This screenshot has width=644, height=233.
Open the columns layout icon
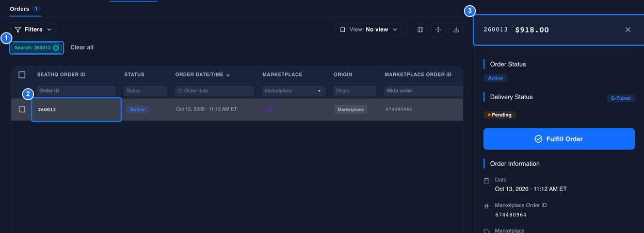click(420, 29)
